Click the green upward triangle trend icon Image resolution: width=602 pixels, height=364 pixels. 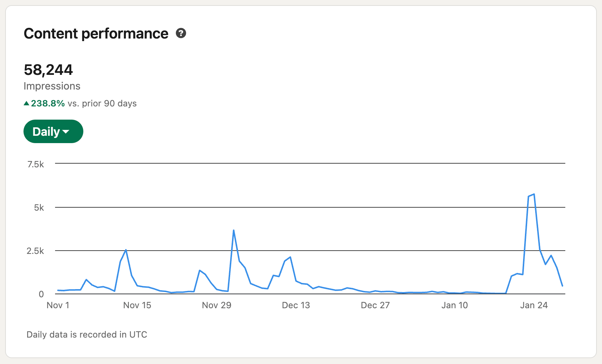coord(26,103)
